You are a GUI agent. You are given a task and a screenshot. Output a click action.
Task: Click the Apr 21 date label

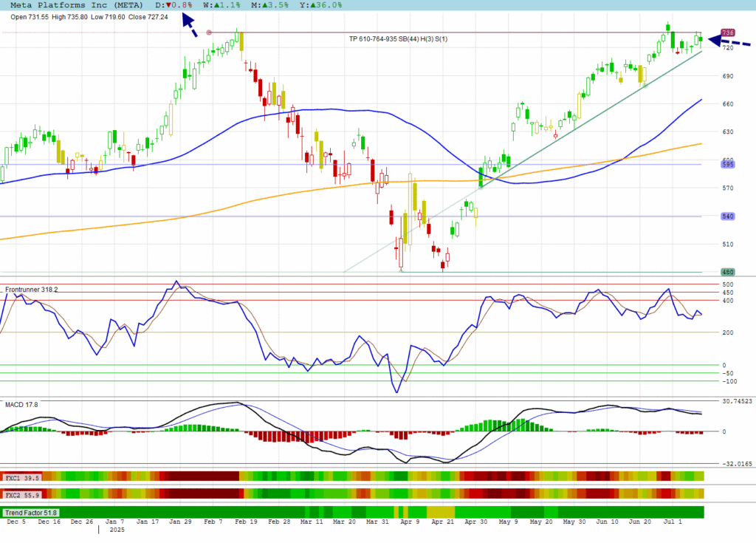point(443,522)
